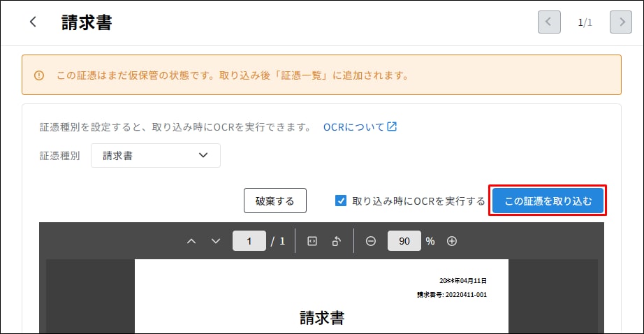Click この証憑を取り込む button

[548, 201]
